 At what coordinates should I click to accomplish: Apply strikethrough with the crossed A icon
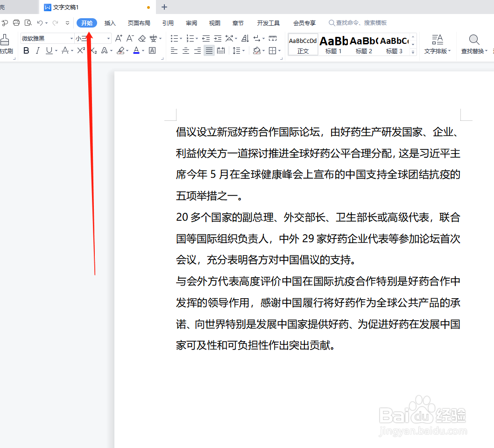click(65, 50)
